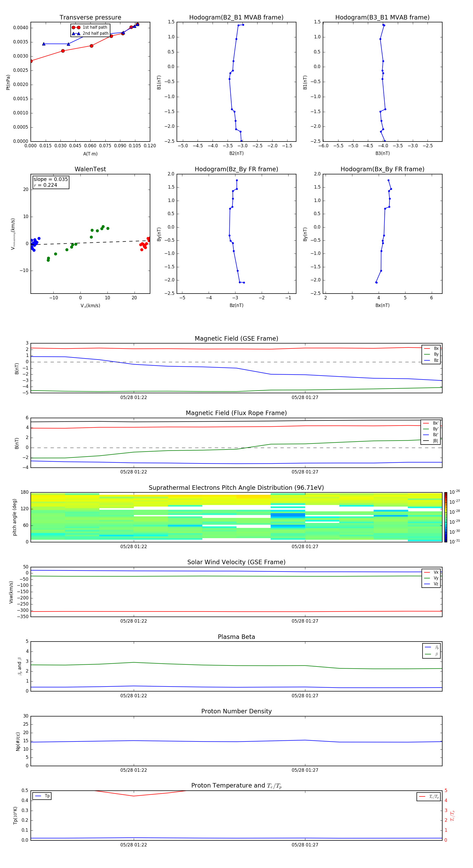Click the 'Bz(nT)' x-axis label under the hodogram
Image resolution: width=473 pixels, height=868 pixels.
tap(236, 305)
